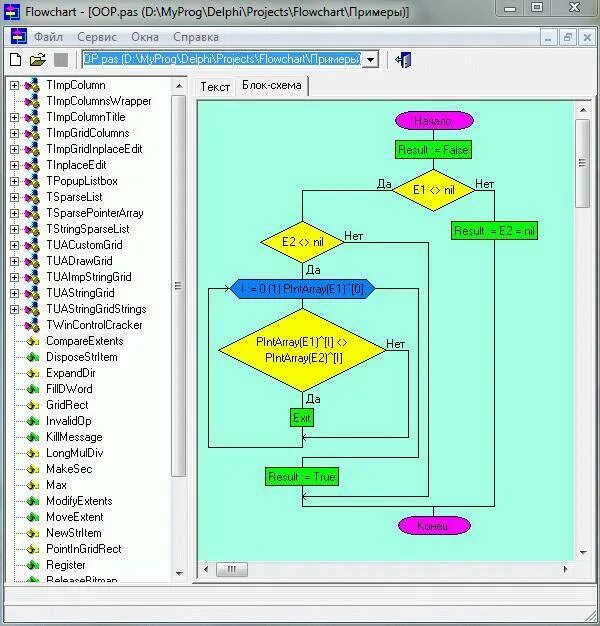Click the file path combo box text
This screenshot has width=600, height=626.
(222, 59)
